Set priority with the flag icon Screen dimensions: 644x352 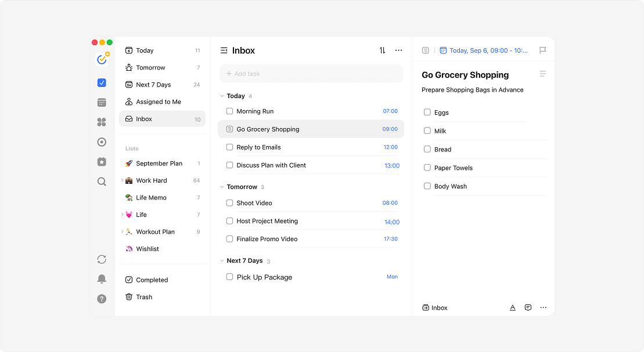[542, 50]
